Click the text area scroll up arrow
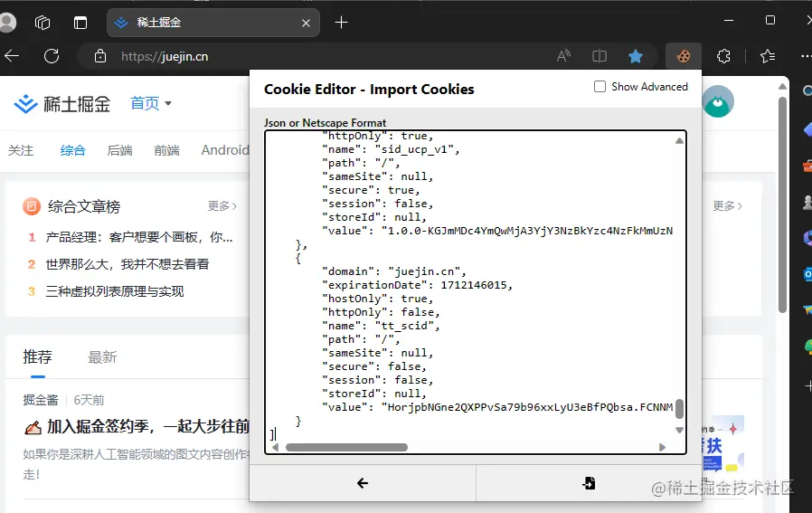This screenshot has height=513, width=812. point(679,140)
